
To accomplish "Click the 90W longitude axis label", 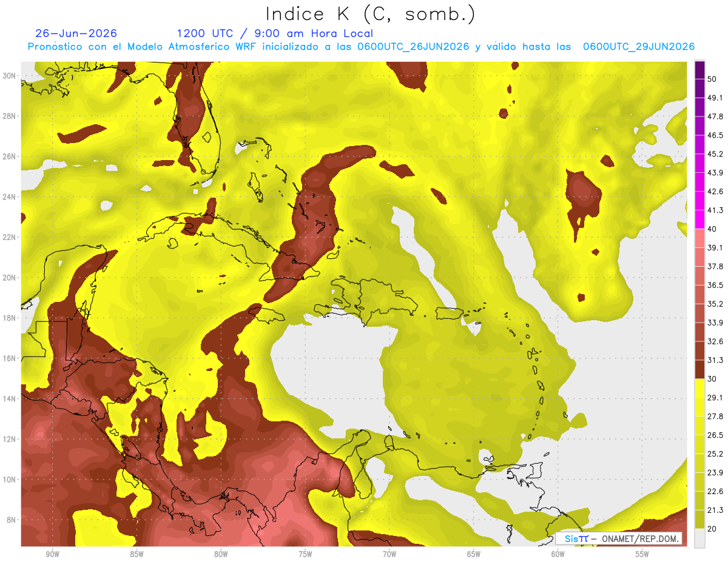I will click(x=52, y=554).
